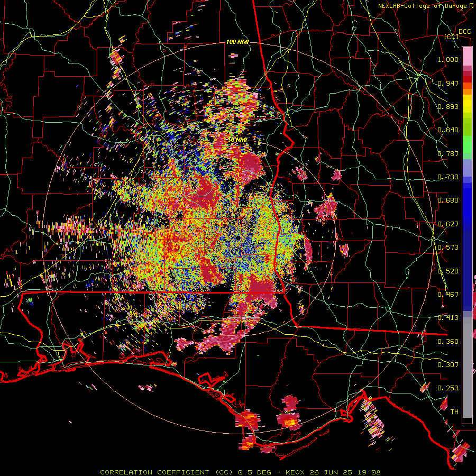Click the 1.000 scale value

tap(448, 59)
